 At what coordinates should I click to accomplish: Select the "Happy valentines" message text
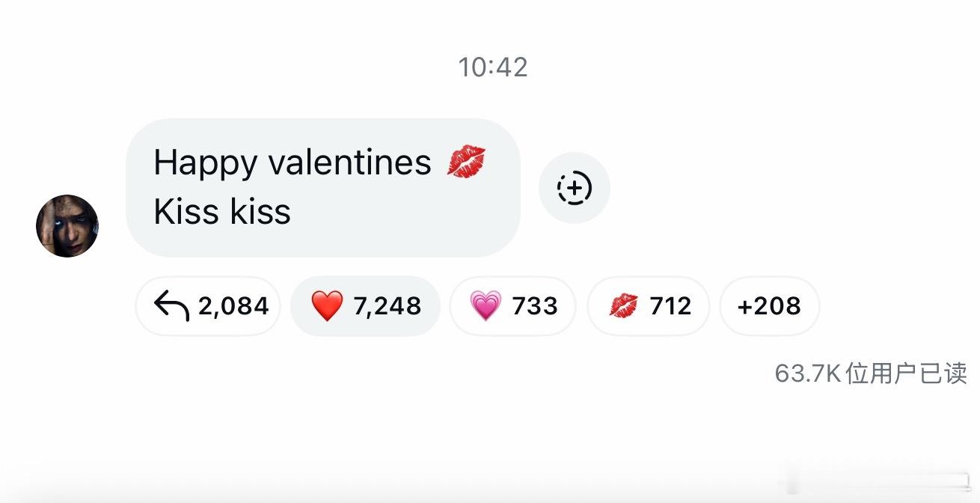pyautogui.click(x=293, y=162)
